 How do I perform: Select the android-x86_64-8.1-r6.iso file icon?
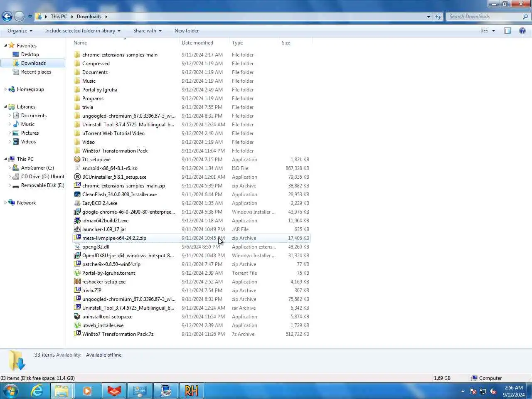click(x=77, y=168)
